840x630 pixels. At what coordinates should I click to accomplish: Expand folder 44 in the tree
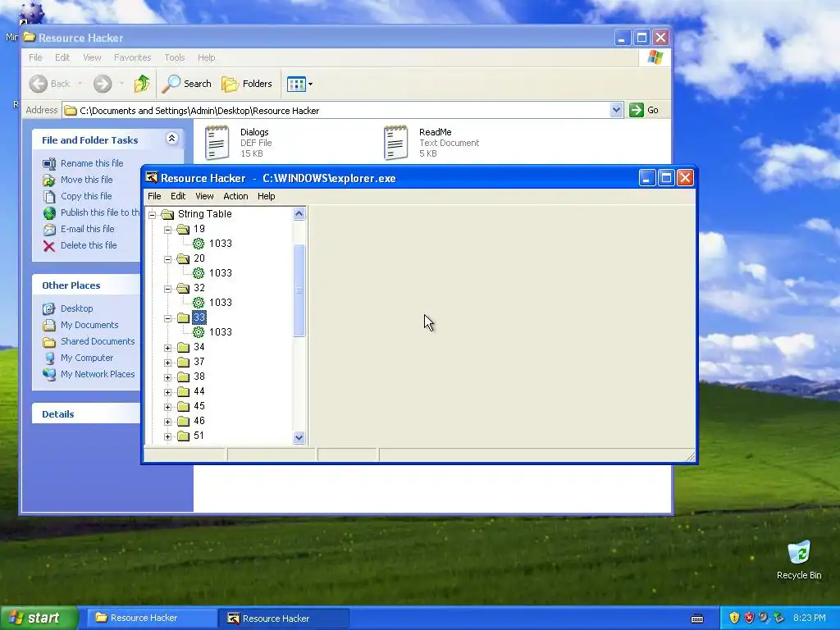167,392
